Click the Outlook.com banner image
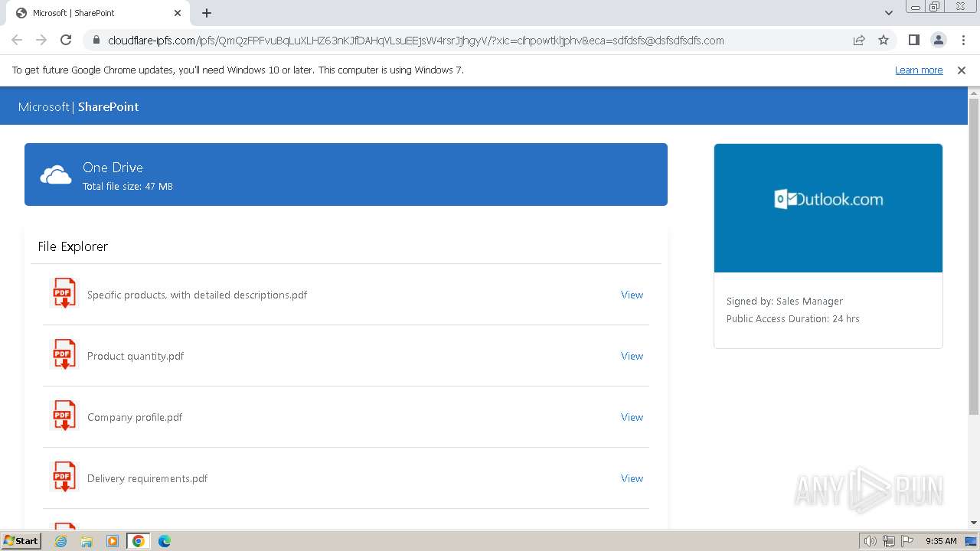980x551 pixels. (828, 208)
